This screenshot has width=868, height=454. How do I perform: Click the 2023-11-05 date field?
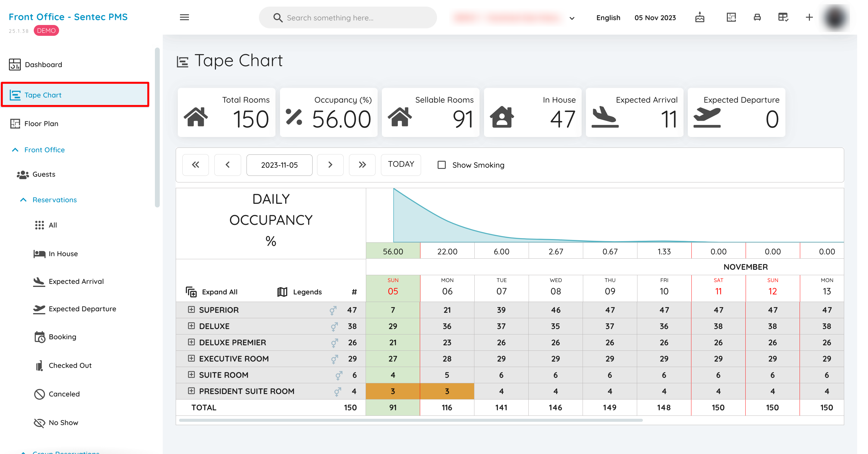(279, 165)
